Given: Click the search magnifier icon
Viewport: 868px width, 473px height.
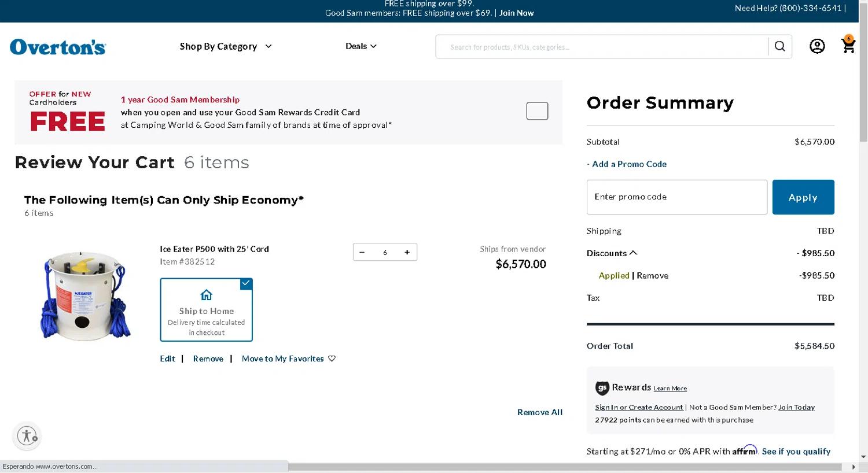Looking at the screenshot, I should pyautogui.click(x=779, y=46).
